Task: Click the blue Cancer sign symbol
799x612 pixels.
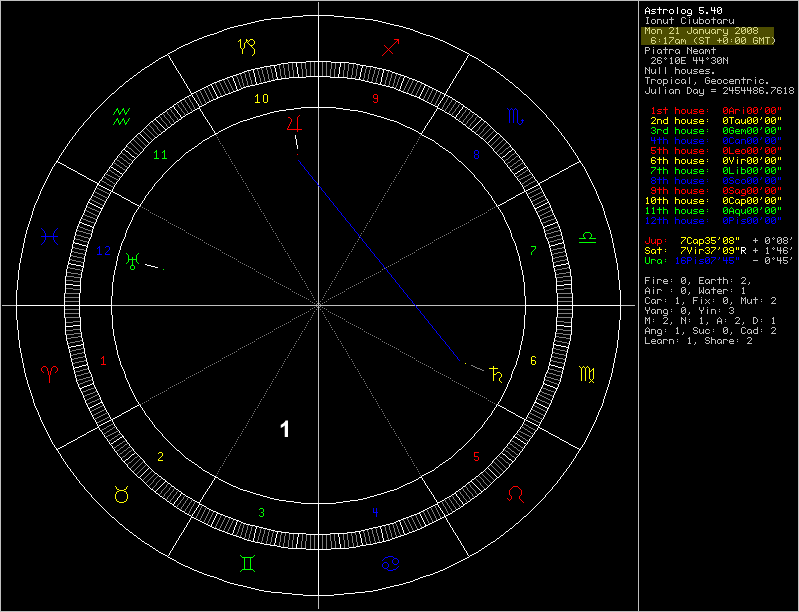Action: pos(390,564)
